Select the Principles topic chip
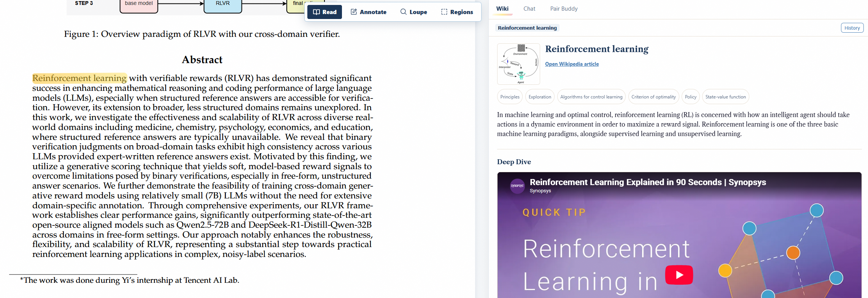This screenshot has height=298, width=868. [510, 97]
